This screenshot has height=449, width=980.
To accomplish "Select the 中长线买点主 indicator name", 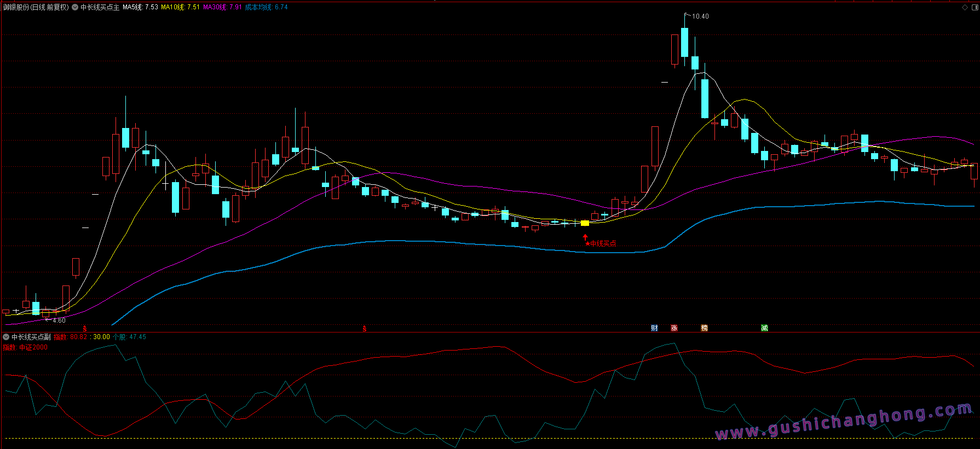I will pos(100,7).
